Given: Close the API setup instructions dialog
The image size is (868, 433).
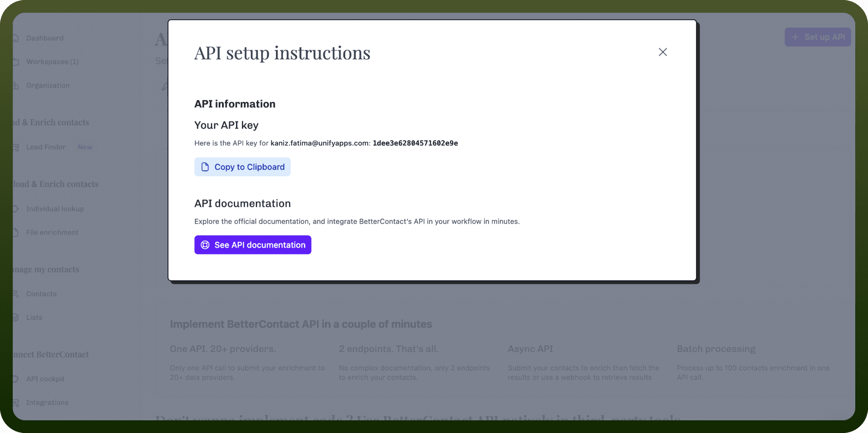Looking at the screenshot, I should tap(663, 52).
